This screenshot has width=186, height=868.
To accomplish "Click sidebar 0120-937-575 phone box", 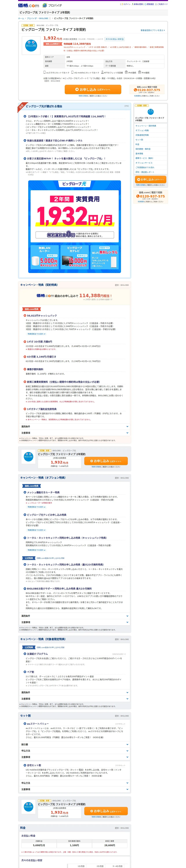I will 151,196.
